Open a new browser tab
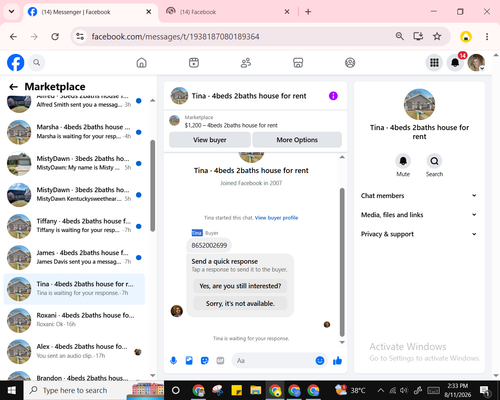 pyautogui.click(x=308, y=12)
